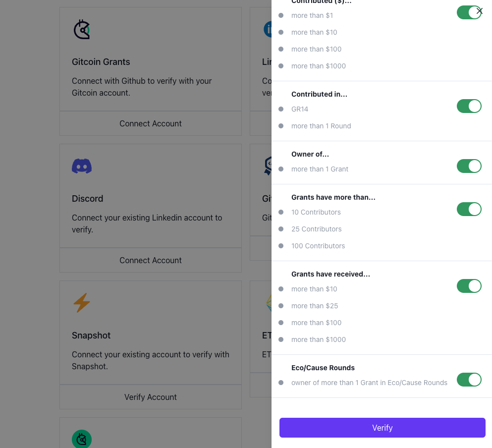492x448 pixels.
Task: Select the GR14 bullet item
Action: (x=300, y=109)
